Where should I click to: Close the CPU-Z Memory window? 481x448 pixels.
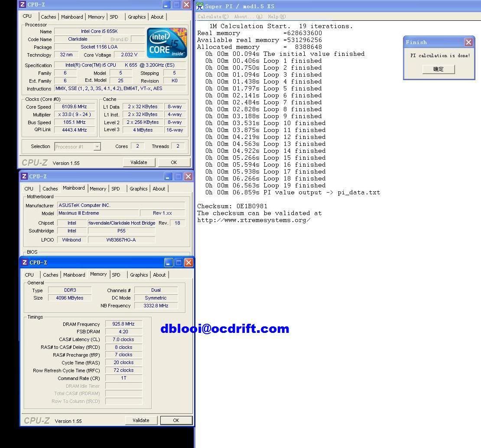coord(188,263)
